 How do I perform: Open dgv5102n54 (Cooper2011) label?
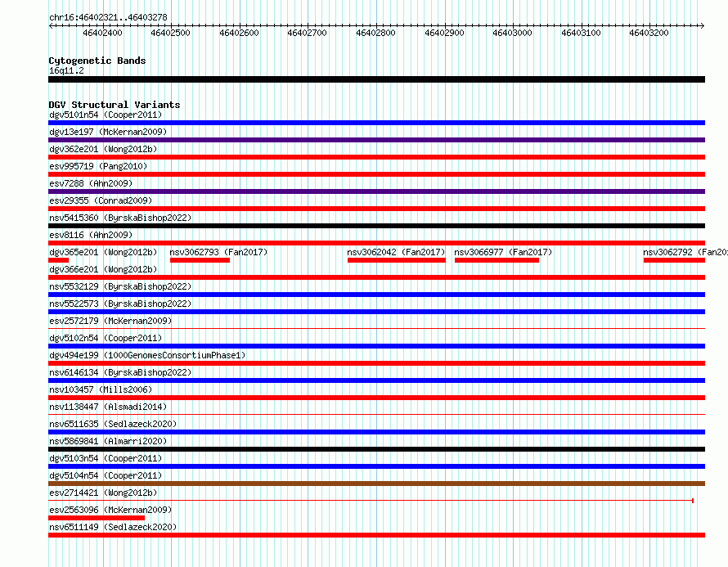click(106, 338)
